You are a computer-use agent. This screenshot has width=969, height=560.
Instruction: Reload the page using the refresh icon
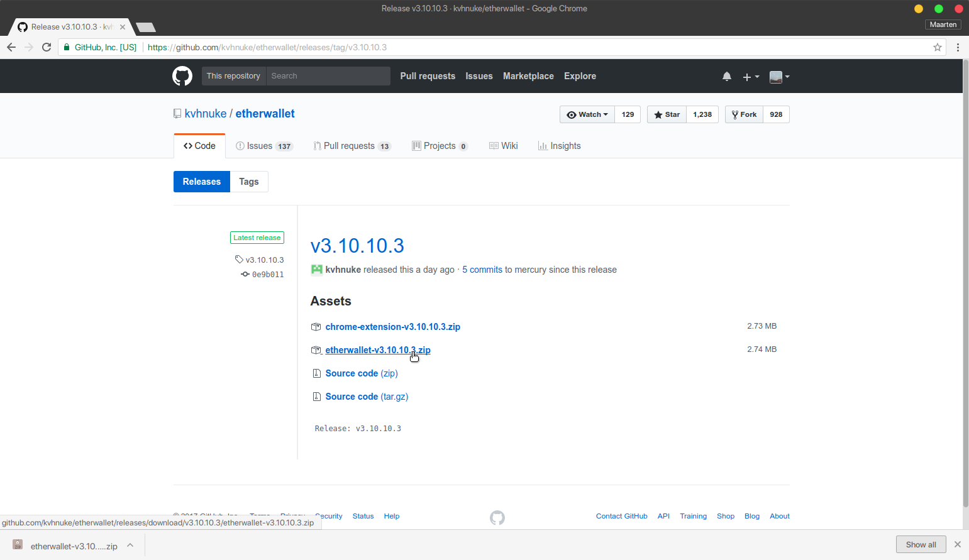pos(47,47)
